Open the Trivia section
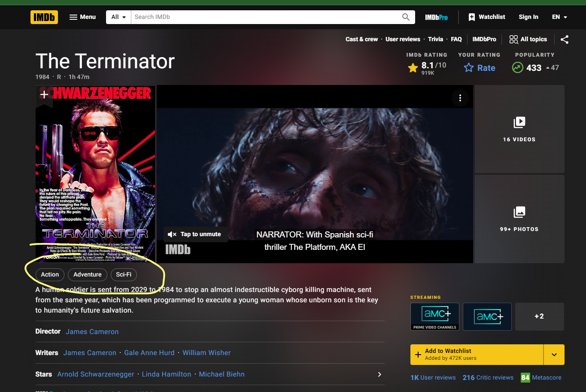The width and height of the screenshot is (586, 392). (x=435, y=39)
